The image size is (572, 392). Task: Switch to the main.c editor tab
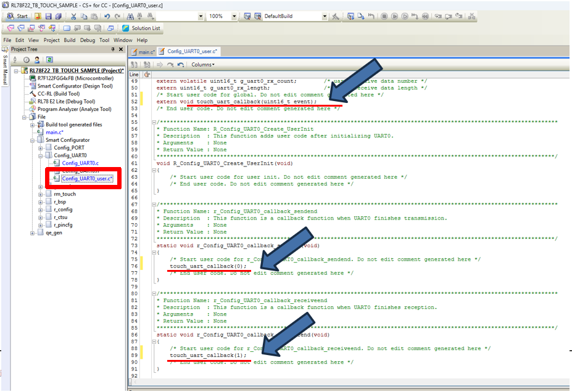(146, 51)
